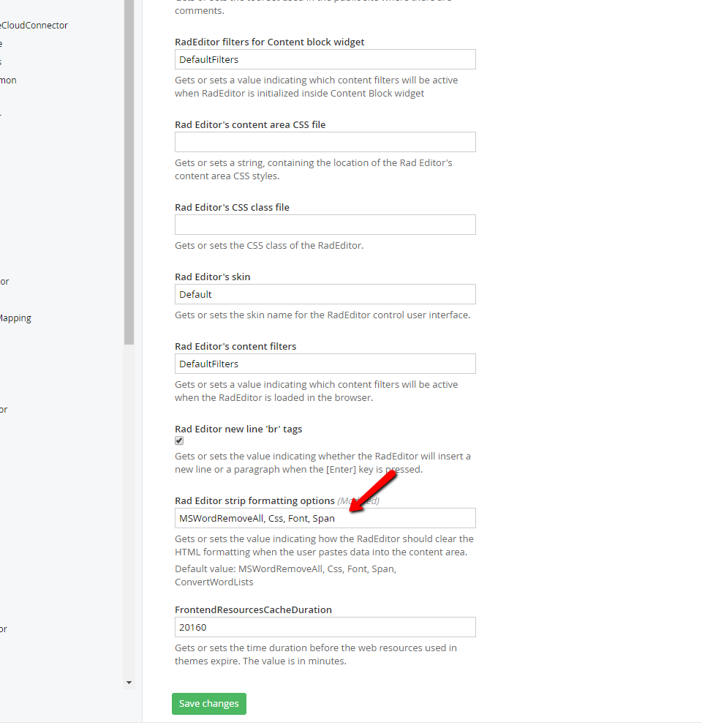
Task: Click the 'Default value: MSWordRemoveAll' hint text
Action: click(x=285, y=575)
